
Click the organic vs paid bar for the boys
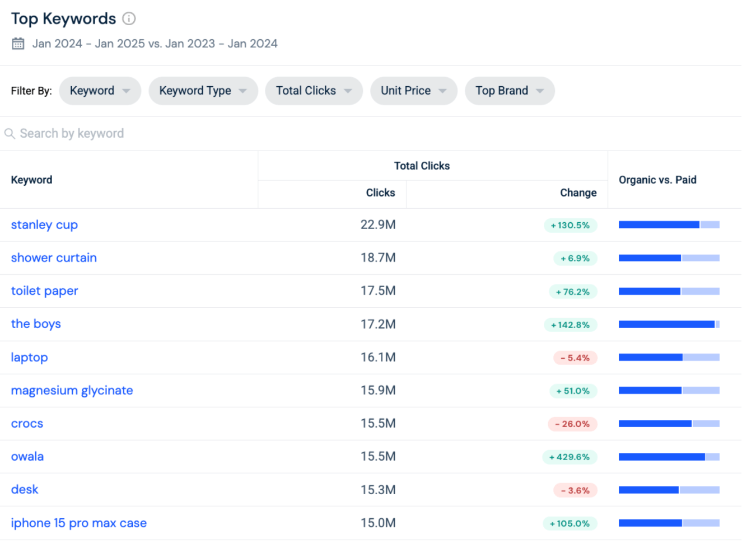pos(669,324)
